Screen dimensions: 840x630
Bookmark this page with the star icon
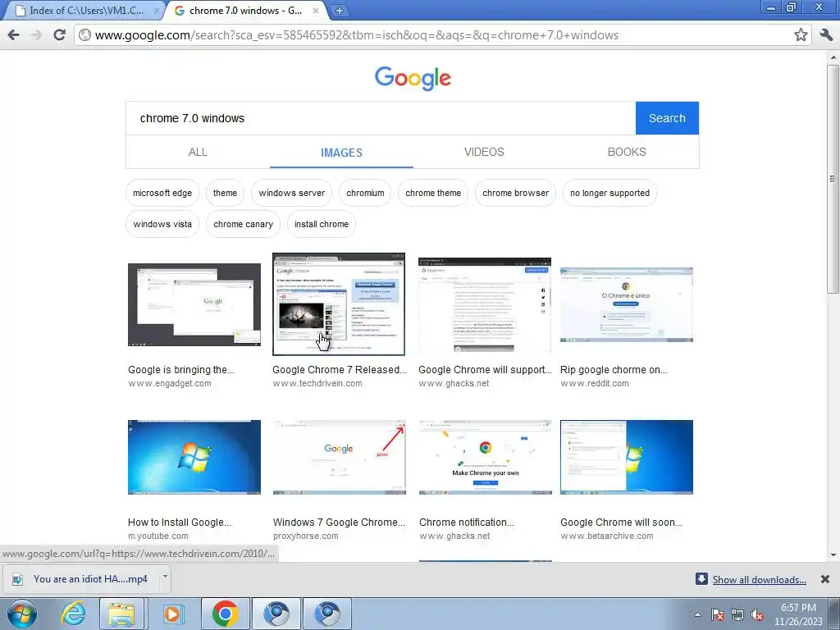coord(801,35)
